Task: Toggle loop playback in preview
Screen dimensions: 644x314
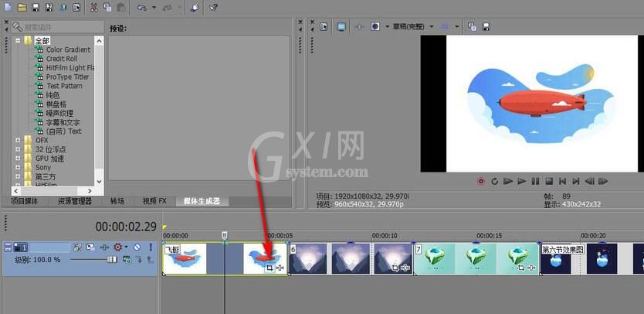Action: click(494, 181)
